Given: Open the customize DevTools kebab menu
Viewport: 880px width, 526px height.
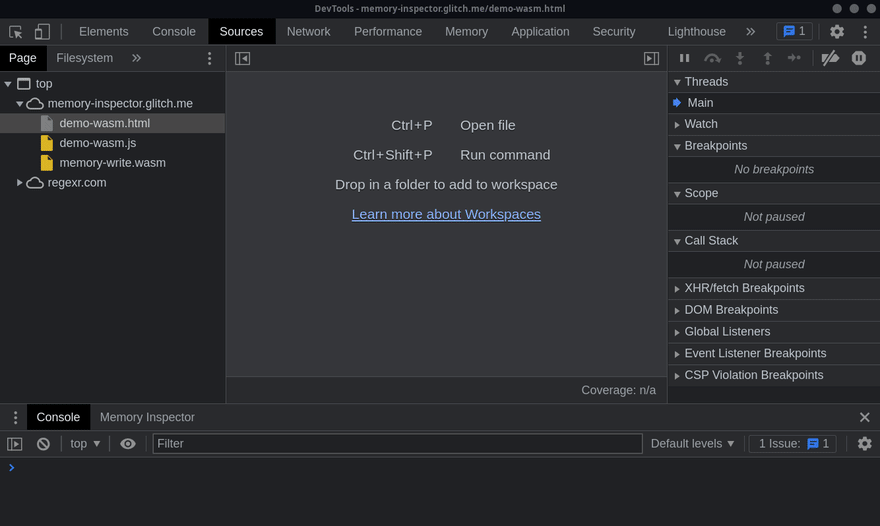Looking at the screenshot, I should coord(865,32).
